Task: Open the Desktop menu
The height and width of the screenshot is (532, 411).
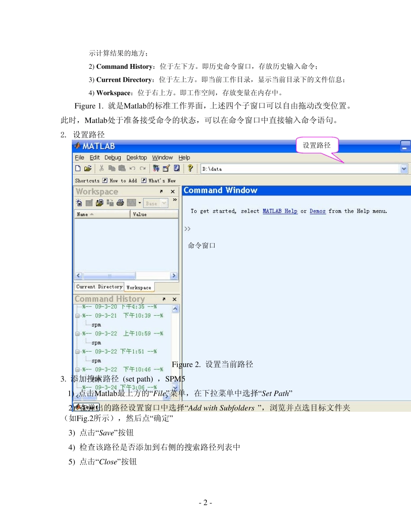Action: (137, 158)
